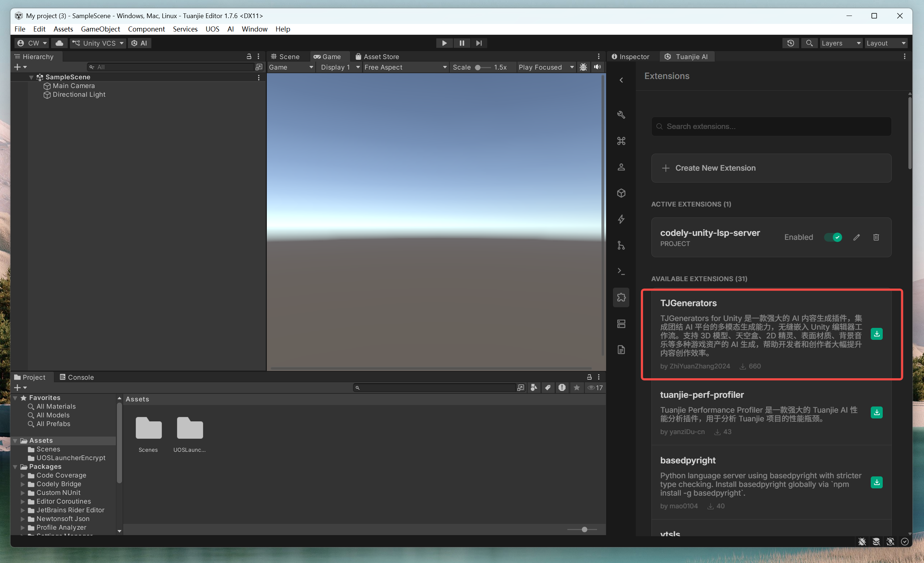The image size is (924, 563).
Task: Open the UOS menu
Action: coord(212,29)
